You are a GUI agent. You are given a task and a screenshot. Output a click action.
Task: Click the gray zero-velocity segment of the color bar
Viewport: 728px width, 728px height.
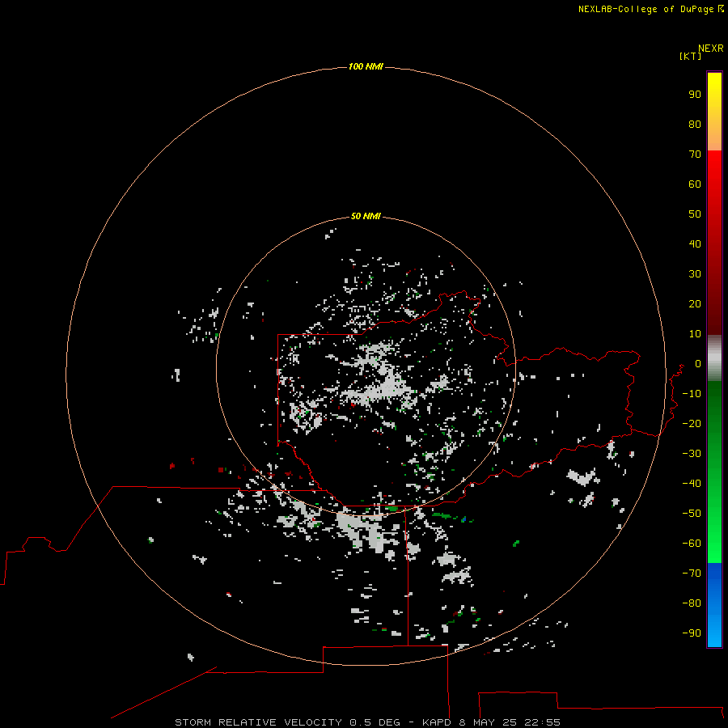click(714, 358)
